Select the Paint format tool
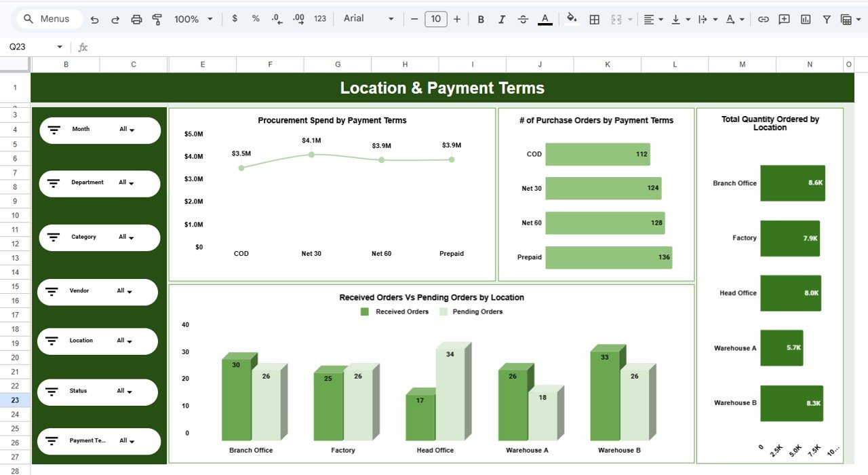 click(x=157, y=18)
